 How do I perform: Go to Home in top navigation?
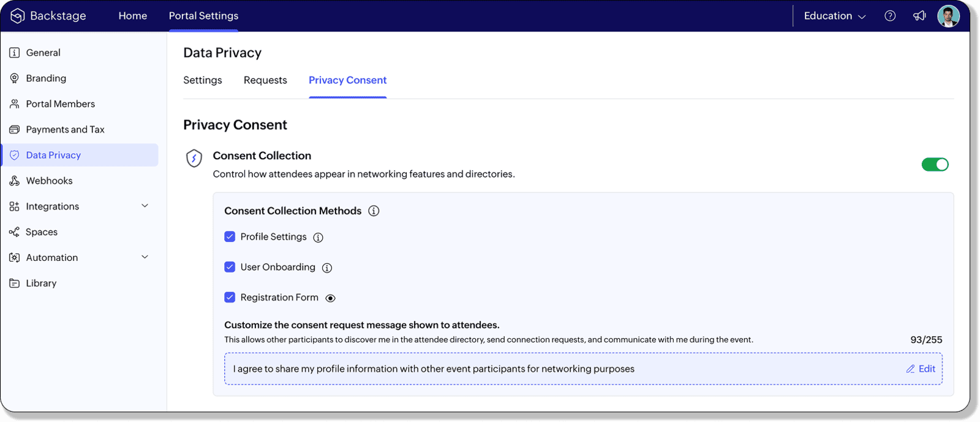132,16
